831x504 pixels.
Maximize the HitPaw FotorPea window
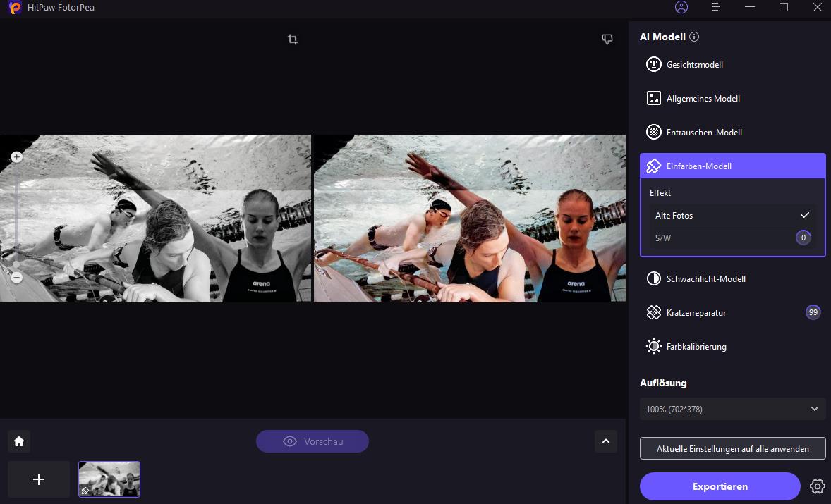pyautogui.click(x=783, y=7)
